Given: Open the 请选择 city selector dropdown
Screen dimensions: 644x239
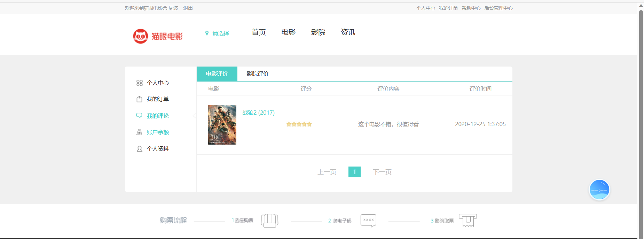Looking at the screenshot, I should pos(221,33).
